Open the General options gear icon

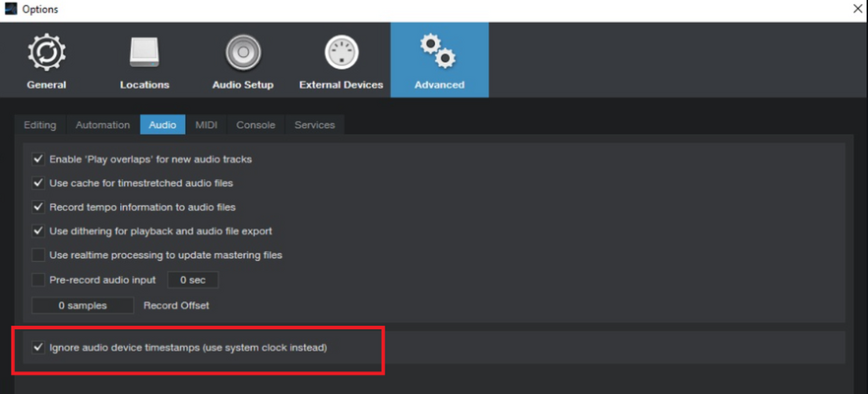(46, 53)
